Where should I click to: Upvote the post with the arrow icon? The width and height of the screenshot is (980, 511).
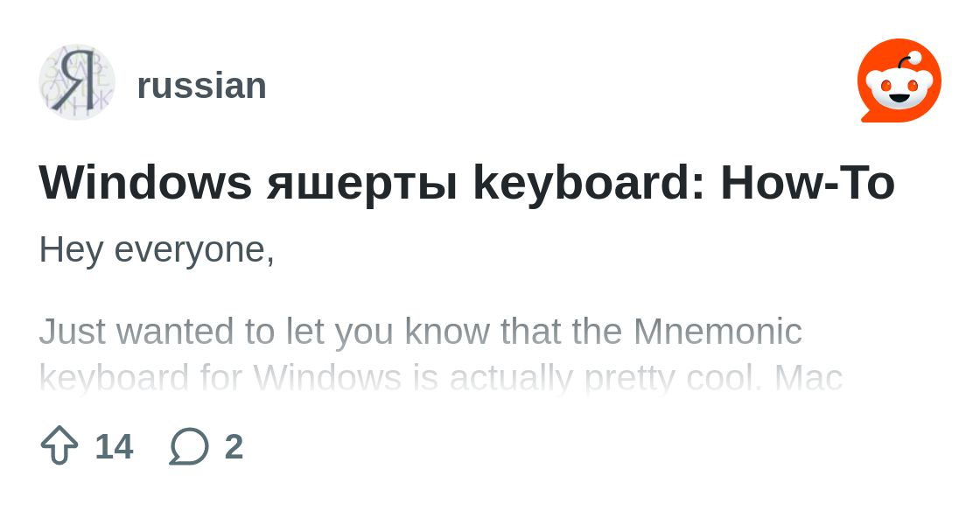pos(59,445)
